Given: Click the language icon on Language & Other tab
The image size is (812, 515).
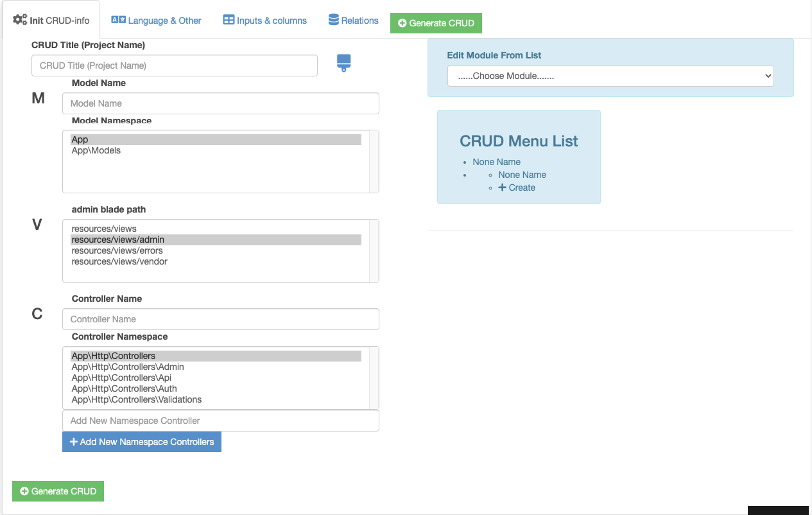Looking at the screenshot, I should (118, 20).
